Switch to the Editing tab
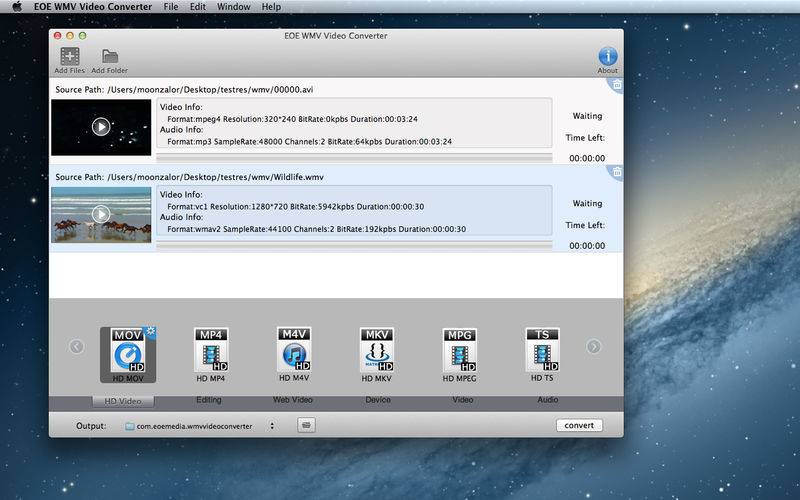The height and width of the screenshot is (500, 800). [x=209, y=399]
